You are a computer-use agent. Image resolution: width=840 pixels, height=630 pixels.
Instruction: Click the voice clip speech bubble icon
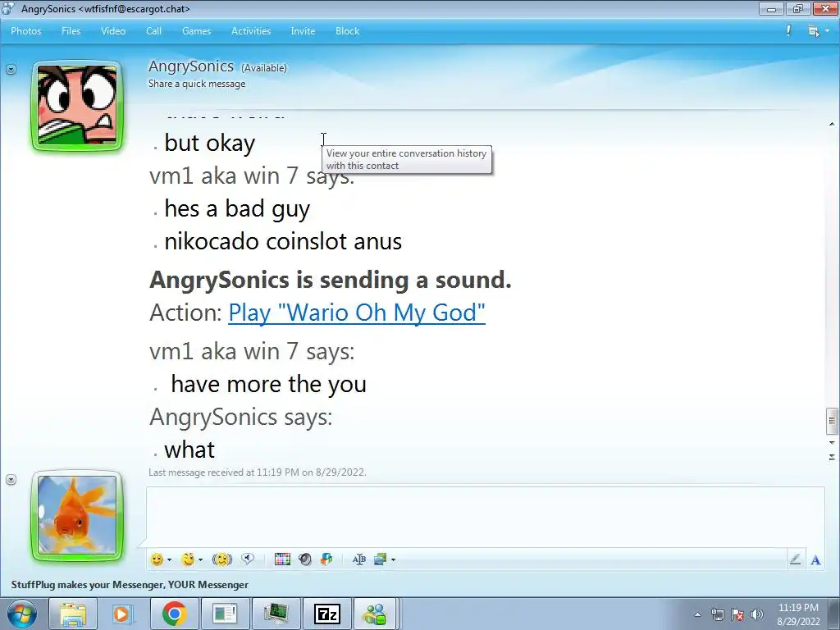click(248, 559)
